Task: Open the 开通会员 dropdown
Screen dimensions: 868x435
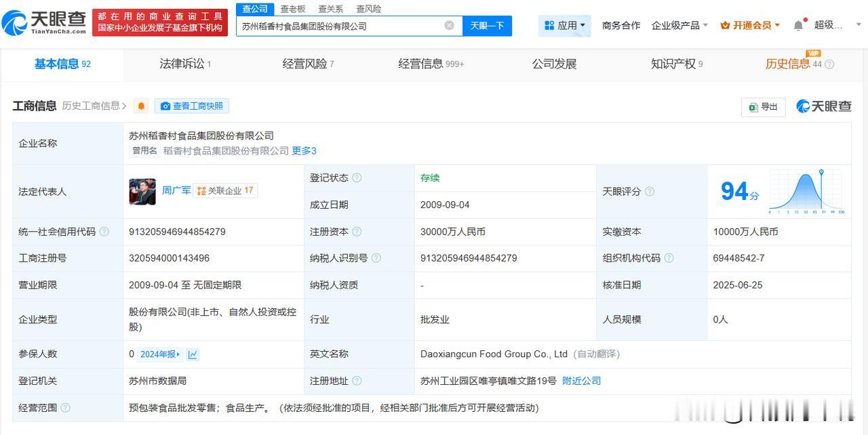Action: tap(750, 26)
